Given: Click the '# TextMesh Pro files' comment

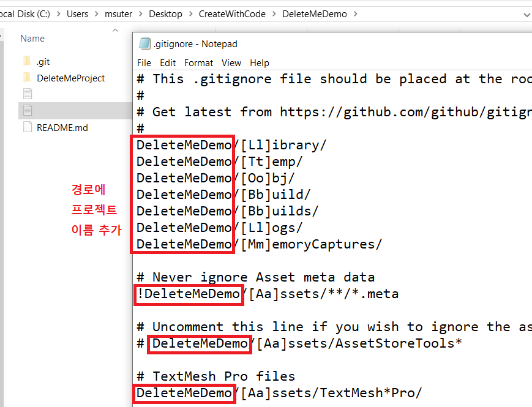Looking at the screenshot, I should 215,376.
